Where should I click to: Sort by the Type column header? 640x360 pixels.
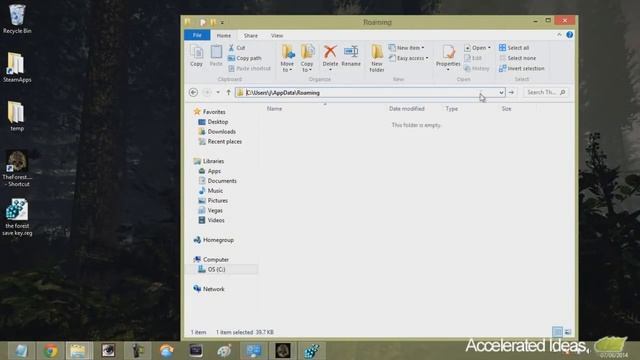coord(451,109)
